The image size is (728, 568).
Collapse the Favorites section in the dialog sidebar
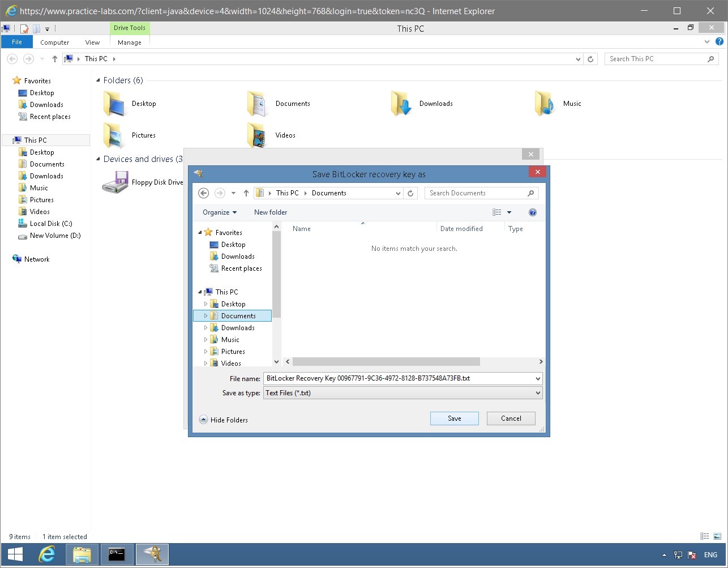[x=199, y=232]
